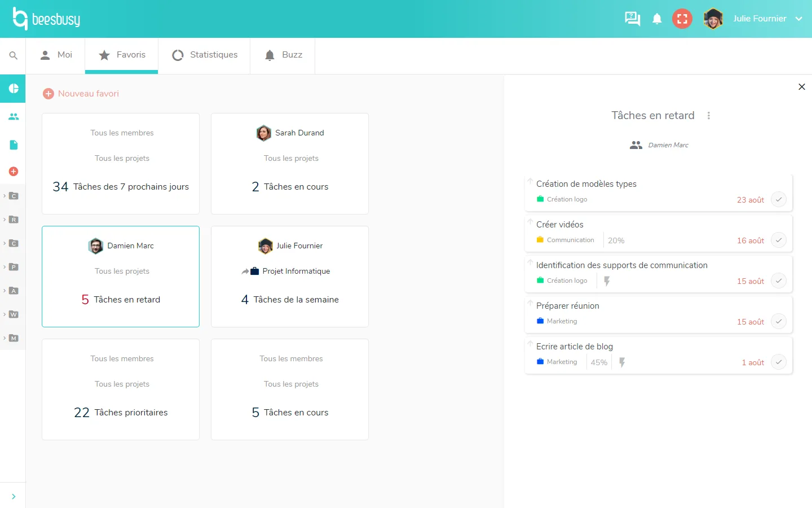The image size is (812, 508).
Task: Open the notifications bell in header
Action: [x=657, y=19]
